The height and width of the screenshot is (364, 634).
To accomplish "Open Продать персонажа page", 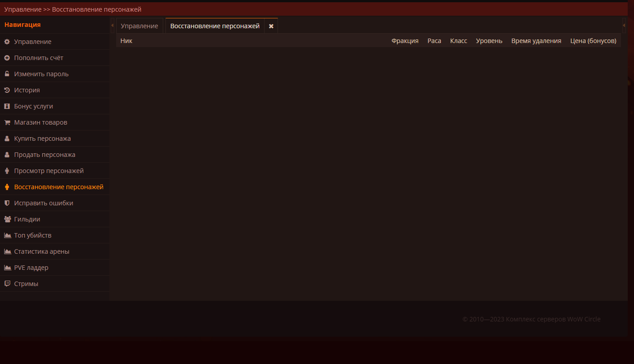I will (44, 155).
